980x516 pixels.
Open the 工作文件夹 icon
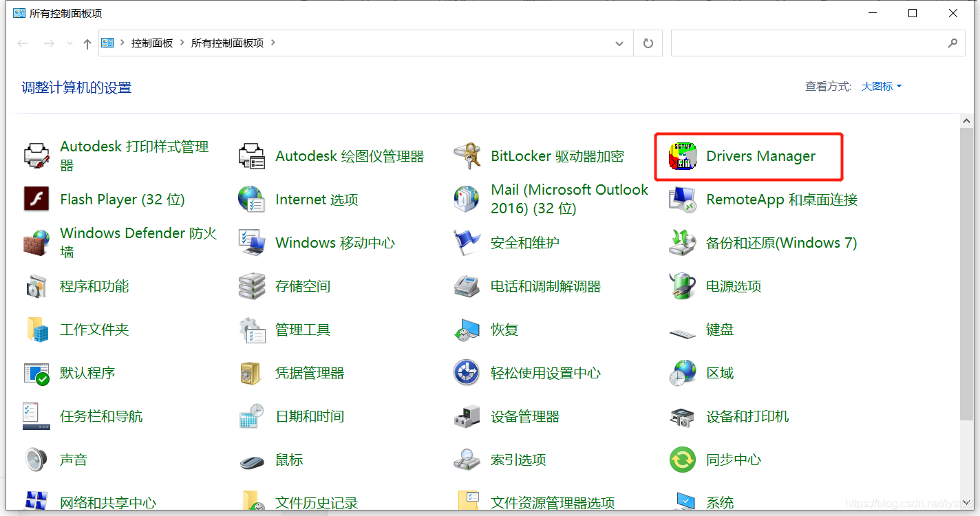[x=36, y=330]
